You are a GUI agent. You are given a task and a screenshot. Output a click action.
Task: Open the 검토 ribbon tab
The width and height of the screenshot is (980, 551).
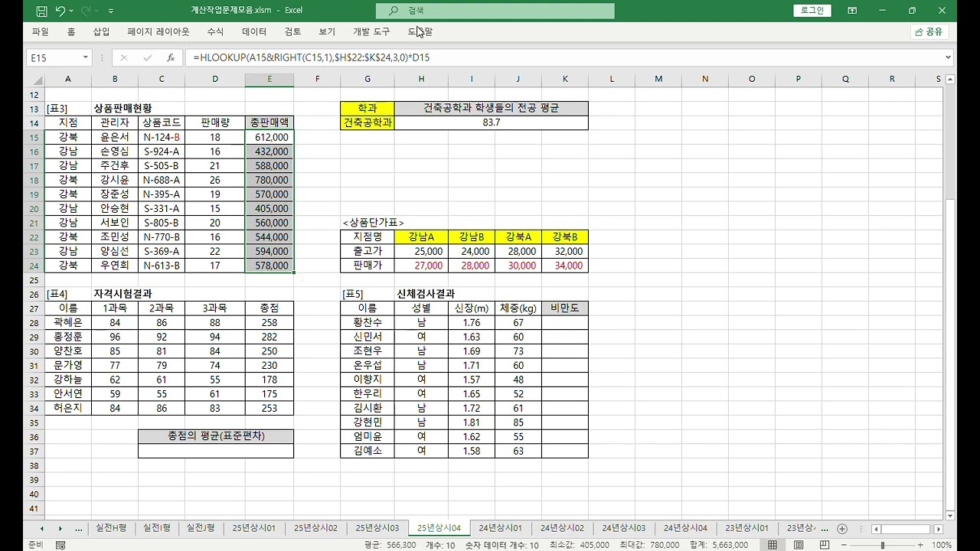point(292,32)
